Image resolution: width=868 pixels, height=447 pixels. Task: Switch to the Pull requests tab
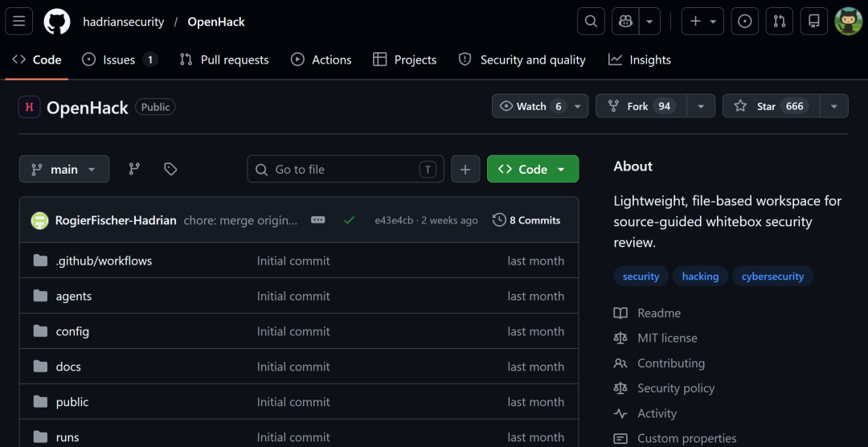(224, 59)
